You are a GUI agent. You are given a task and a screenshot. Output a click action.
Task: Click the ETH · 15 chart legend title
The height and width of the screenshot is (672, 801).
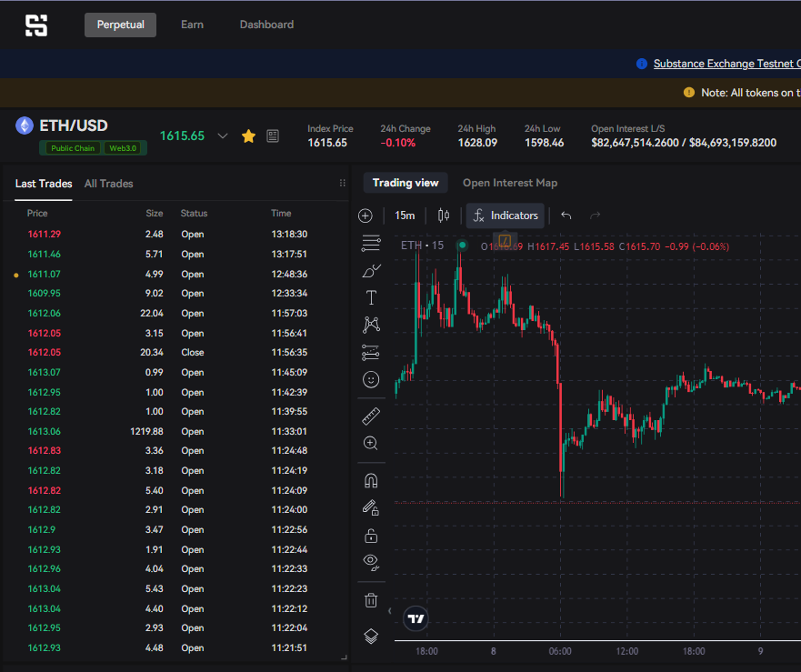click(422, 246)
